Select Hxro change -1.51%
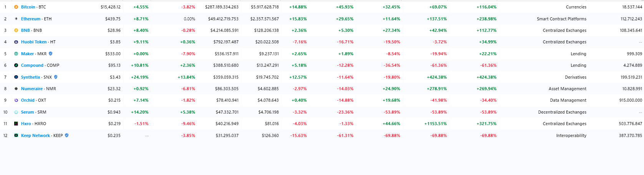 141,124
